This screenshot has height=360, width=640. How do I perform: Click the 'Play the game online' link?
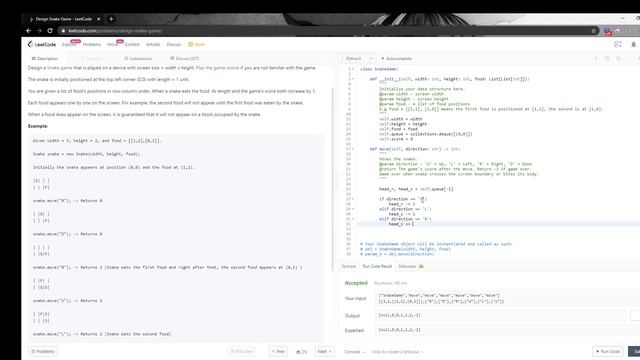[x=218, y=68]
